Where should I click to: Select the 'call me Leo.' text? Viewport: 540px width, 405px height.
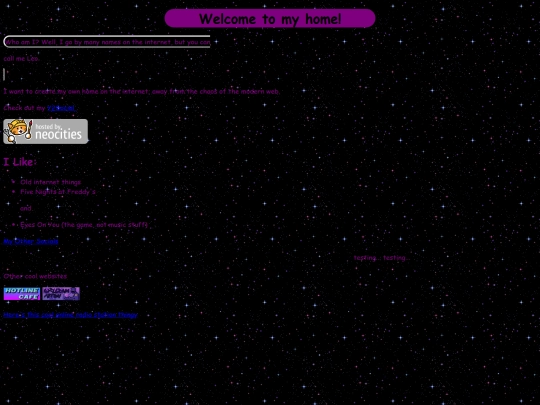tap(21, 59)
